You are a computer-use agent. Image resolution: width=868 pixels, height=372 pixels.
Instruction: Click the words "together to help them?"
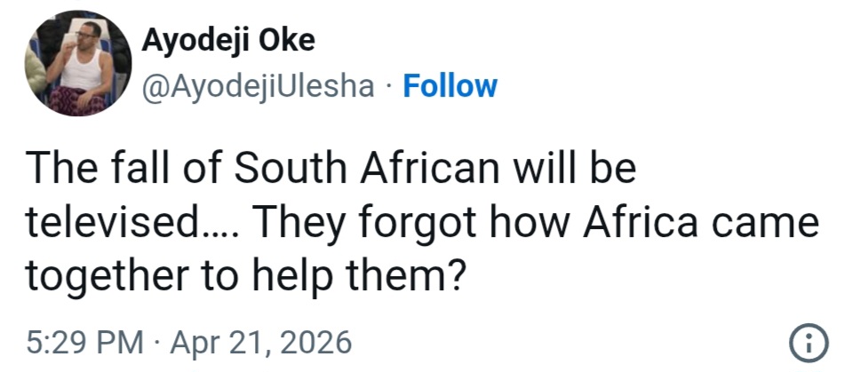246,276
